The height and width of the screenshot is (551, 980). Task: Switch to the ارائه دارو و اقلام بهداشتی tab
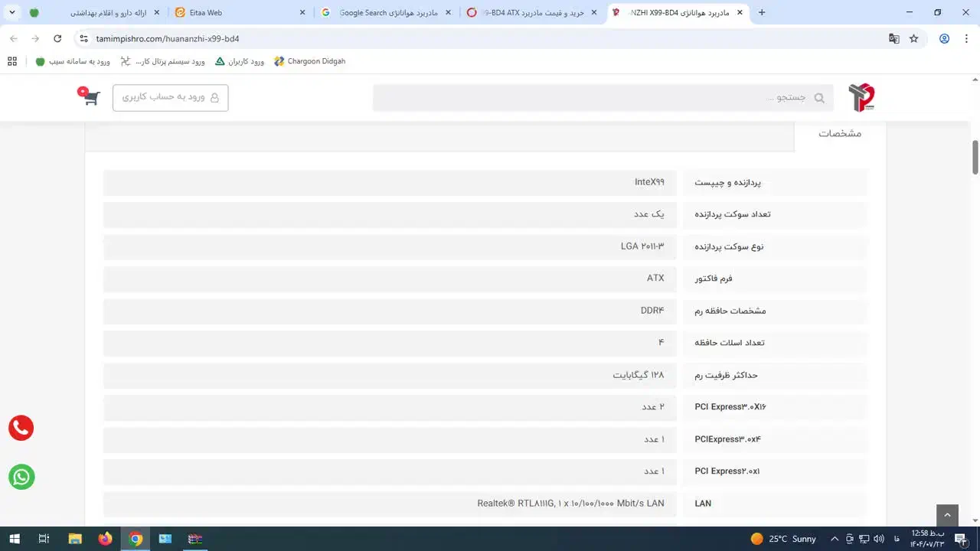pos(94,12)
